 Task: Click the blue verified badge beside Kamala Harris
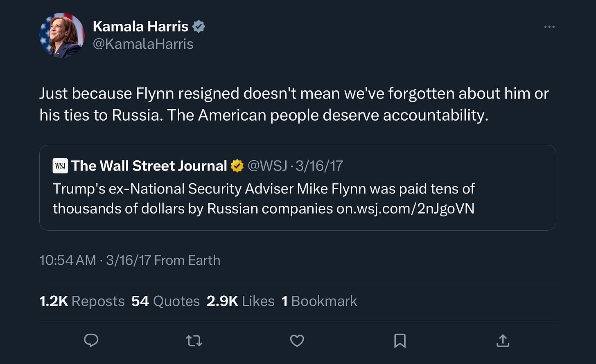click(199, 27)
